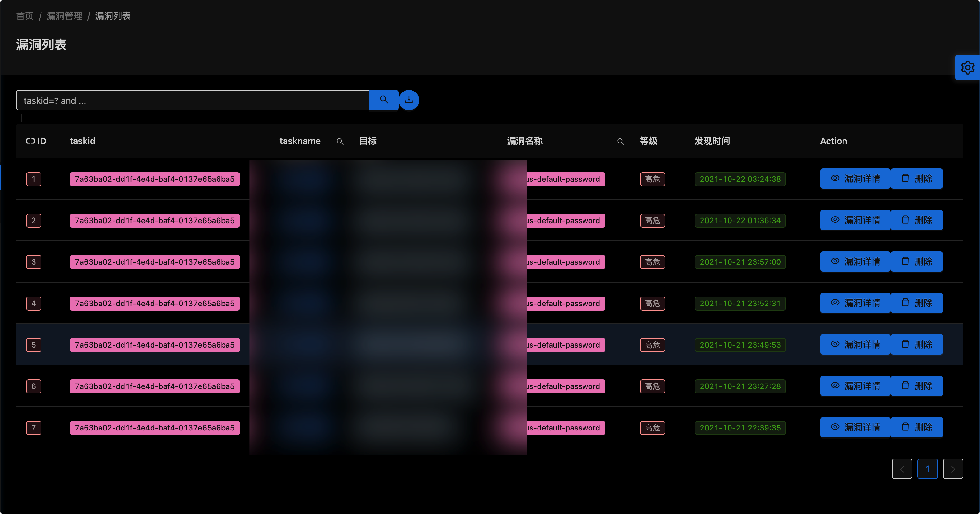
Task: View 漏洞详情 for row 5
Action: tap(855, 344)
